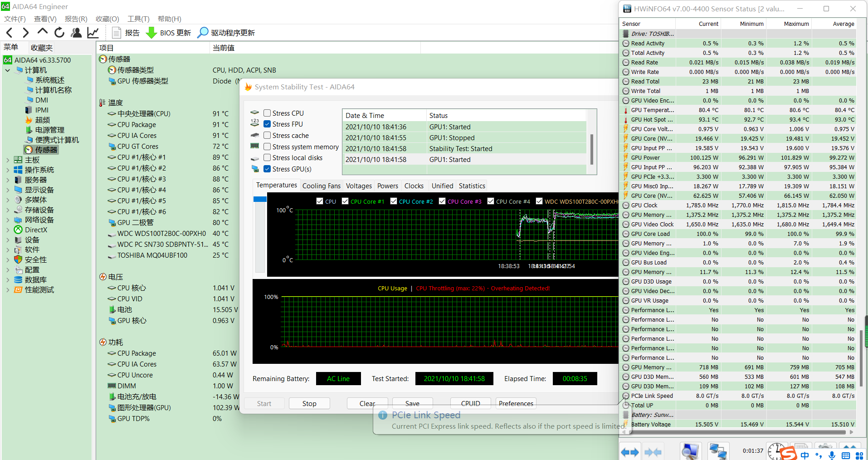The height and width of the screenshot is (460, 868).
Task: Open the graph chart icon in AIDA64 toolbar
Action: coord(93,33)
